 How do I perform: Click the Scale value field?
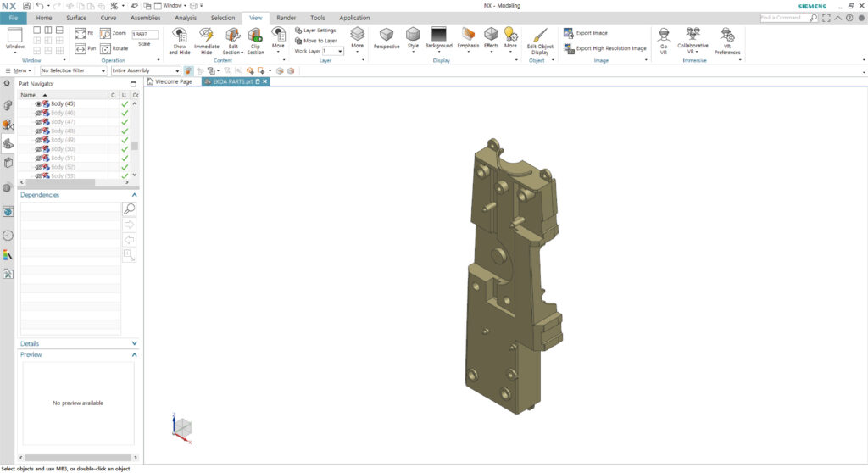(x=145, y=35)
